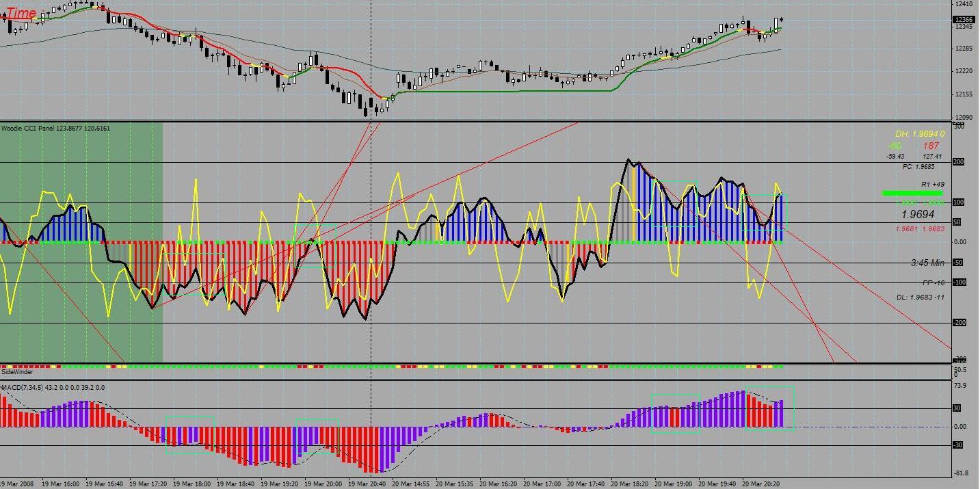The height and width of the screenshot is (489, 980).
Task: Click the '19 Mar 20:00' time axis label
Action: tap(323, 484)
